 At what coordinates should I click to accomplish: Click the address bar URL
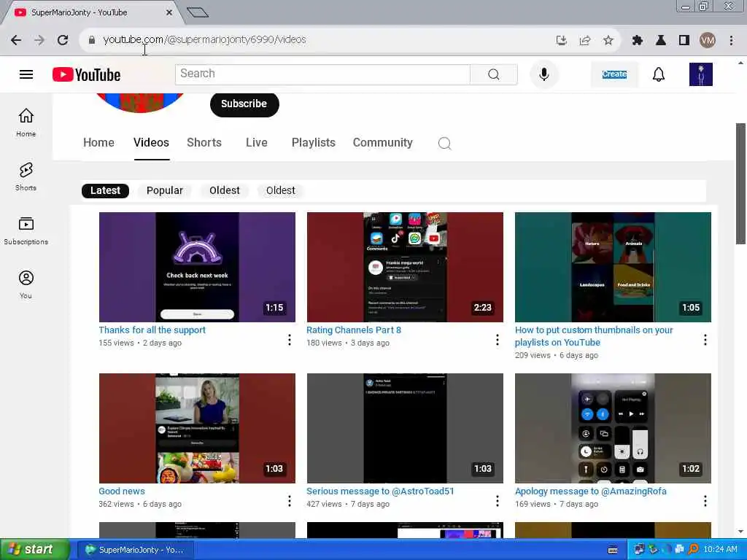tap(204, 40)
